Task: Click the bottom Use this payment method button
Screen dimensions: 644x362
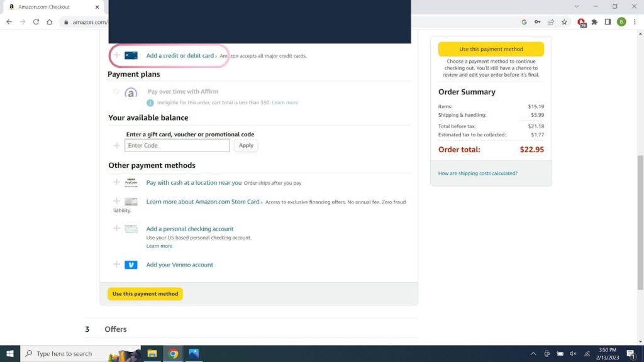Action: (145, 294)
